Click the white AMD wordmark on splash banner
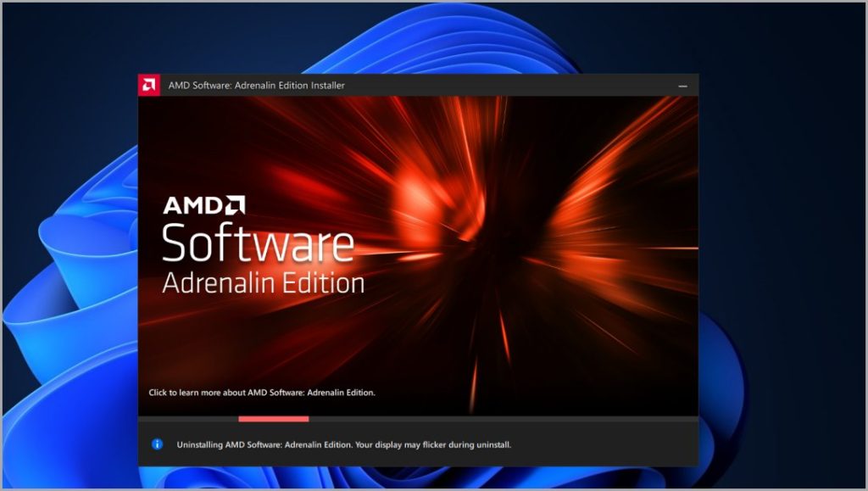This screenshot has height=491, width=868. click(193, 206)
